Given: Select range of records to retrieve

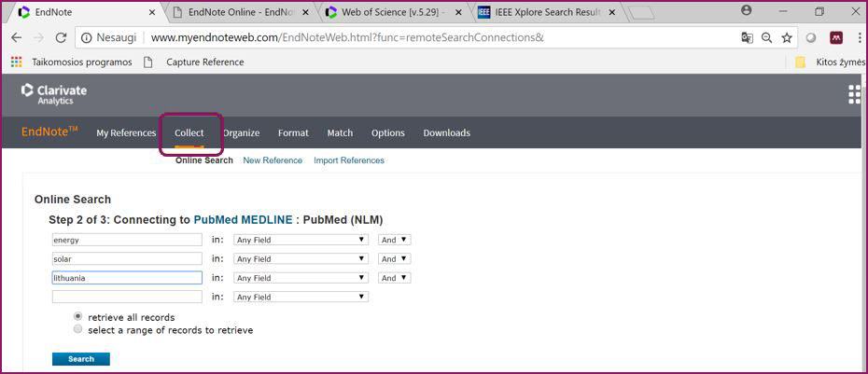Looking at the screenshot, I should [x=77, y=329].
